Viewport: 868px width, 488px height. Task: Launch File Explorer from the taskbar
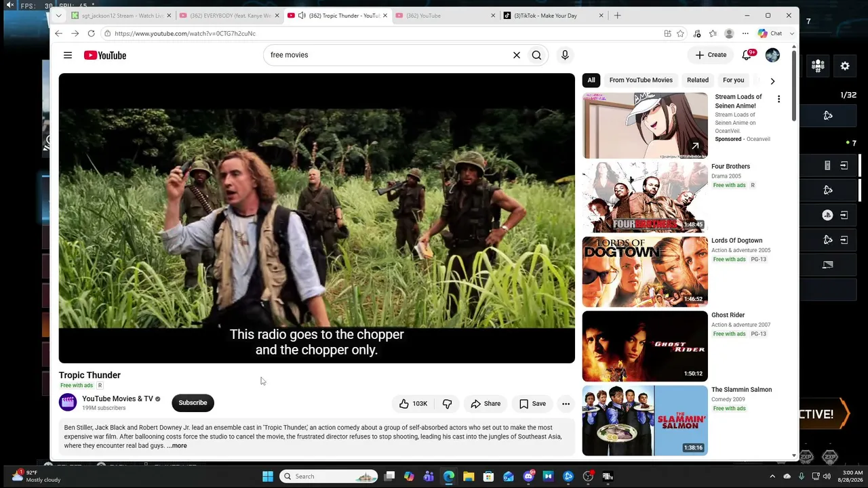(x=469, y=476)
